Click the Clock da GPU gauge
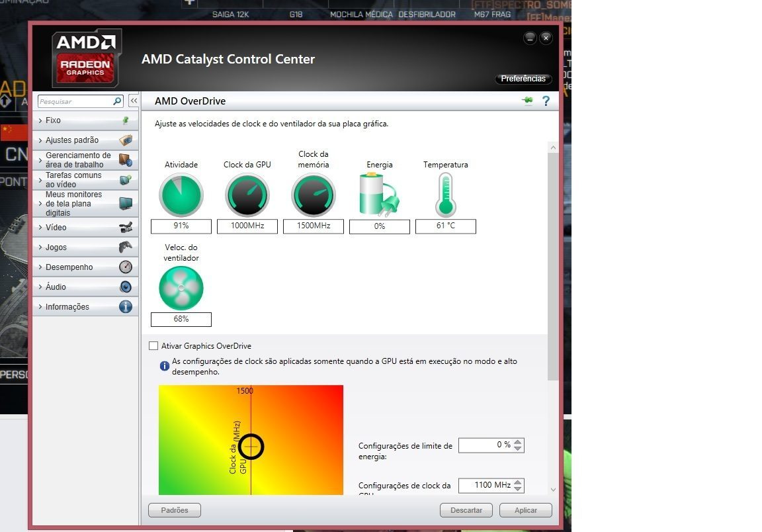The image size is (762, 532). pyautogui.click(x=247, y=195)
